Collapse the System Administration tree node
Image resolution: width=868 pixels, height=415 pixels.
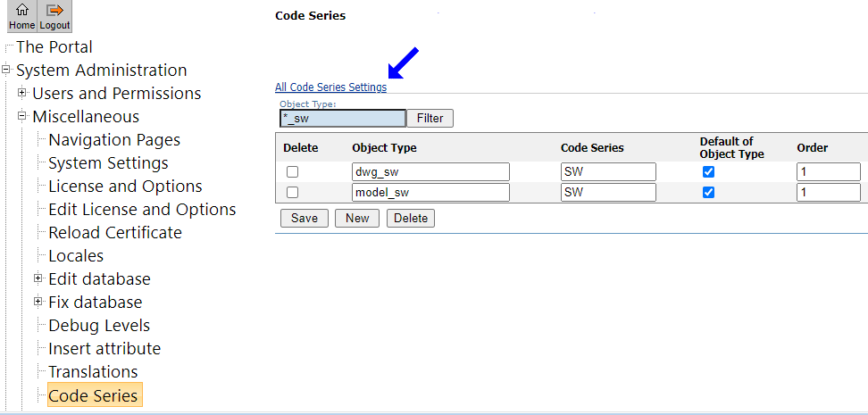pyautogui.click(x=6, y=70)
